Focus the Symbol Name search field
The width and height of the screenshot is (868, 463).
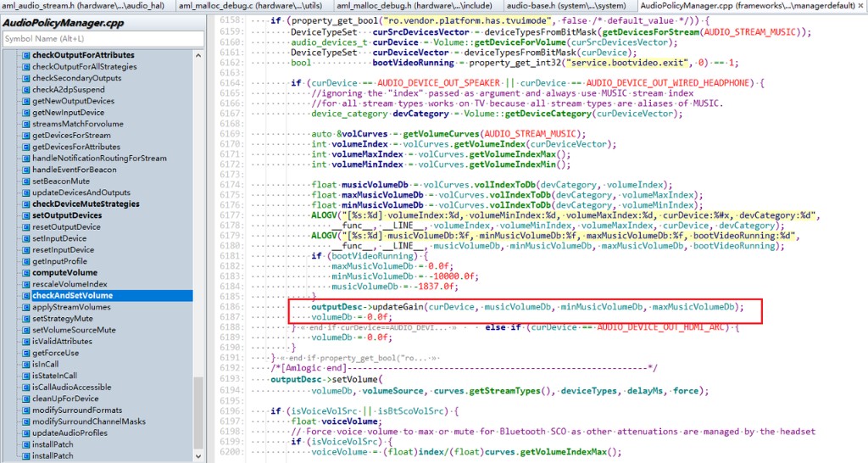click(103, 39)
